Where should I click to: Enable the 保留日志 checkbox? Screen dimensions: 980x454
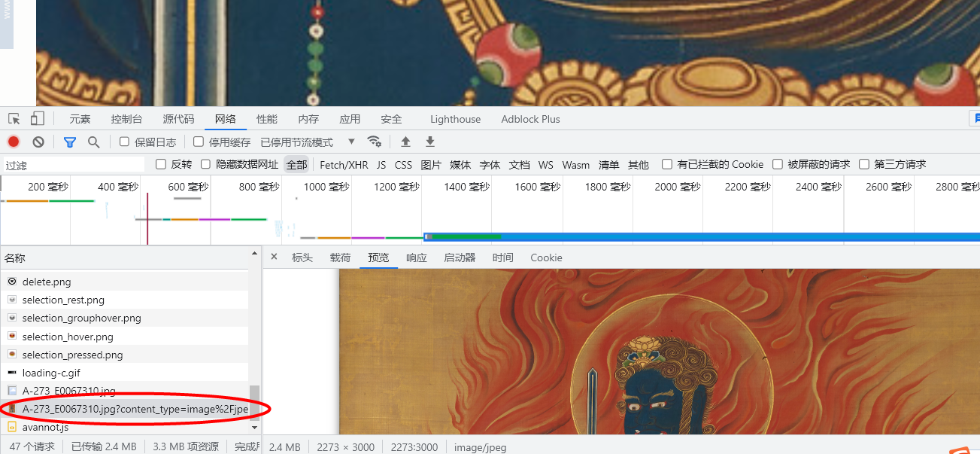123,142
